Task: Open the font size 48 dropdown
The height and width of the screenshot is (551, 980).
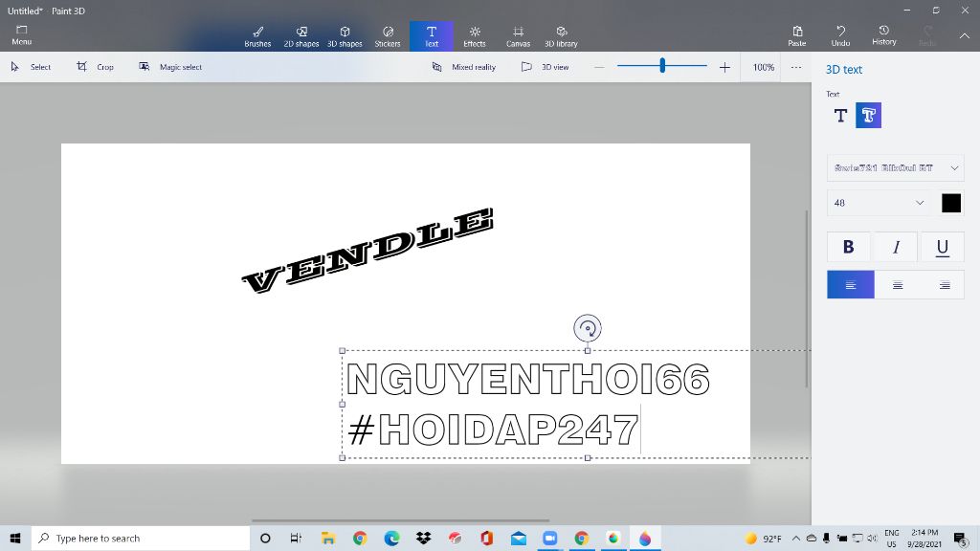Action: pos(879,203)
